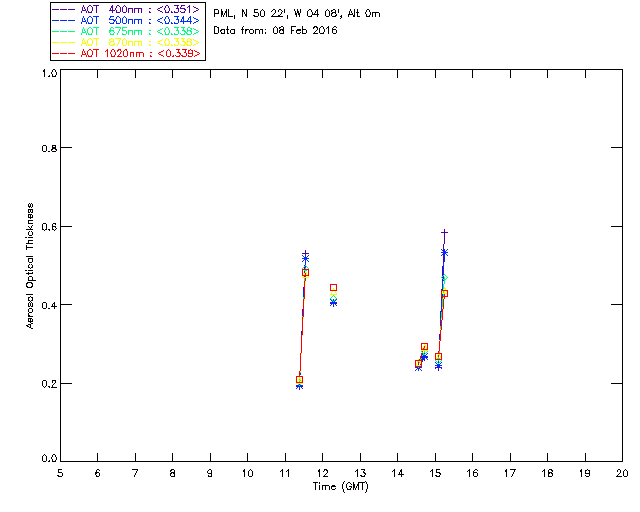Click the 0.2 y-axis tick label
Screen dimensions: 640x512
pyautogui.click(x=49, y=384)
